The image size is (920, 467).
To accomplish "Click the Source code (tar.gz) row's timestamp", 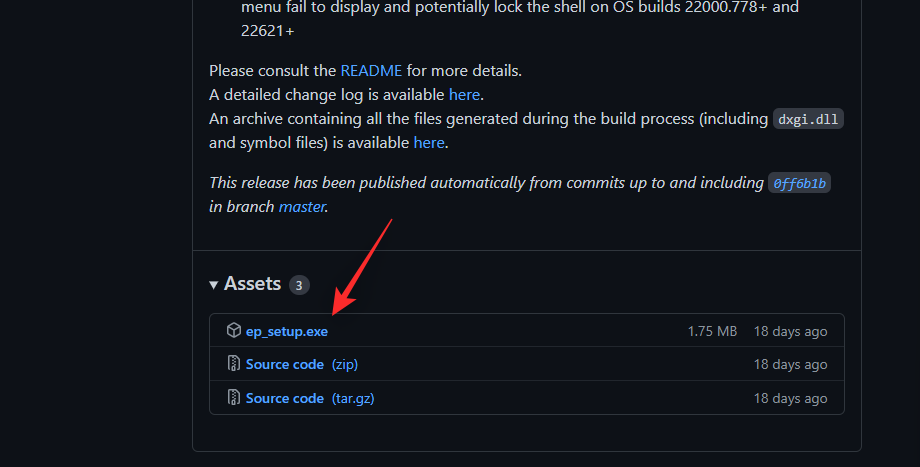I will point(790,398).
